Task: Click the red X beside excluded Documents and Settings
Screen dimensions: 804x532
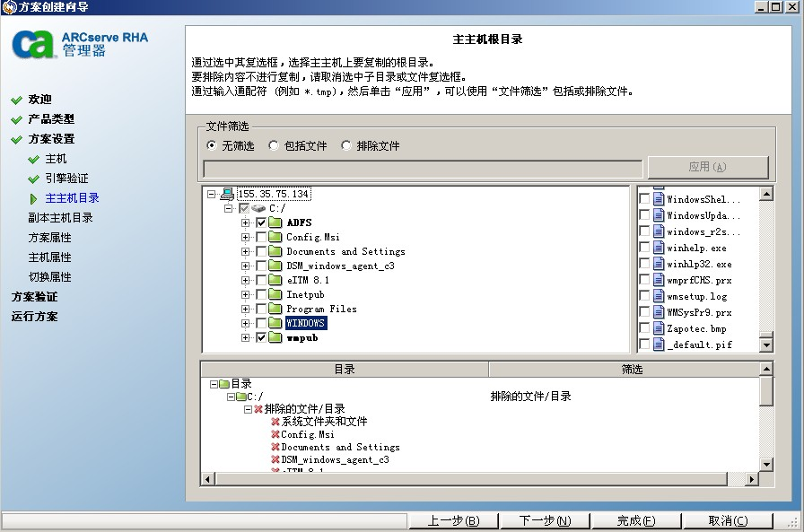Action: pyautogui.click(x=275, y=447)
